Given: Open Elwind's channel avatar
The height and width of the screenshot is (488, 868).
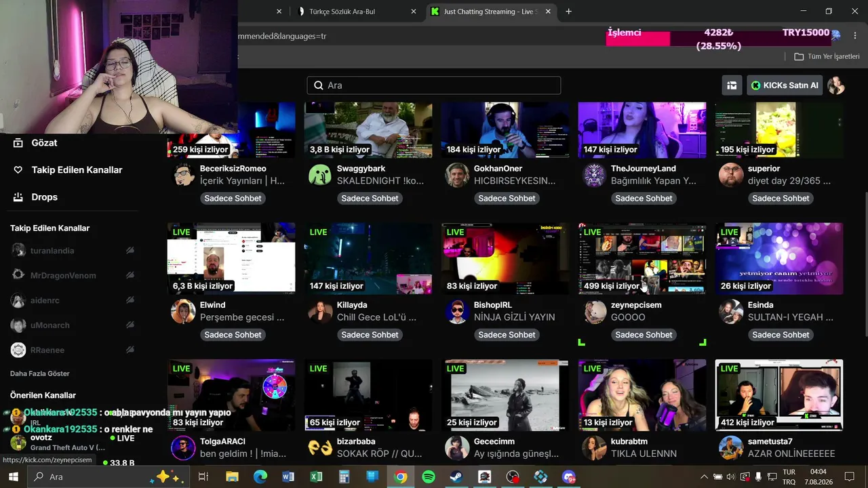Looking at the screenshot, I should (183, 312).
